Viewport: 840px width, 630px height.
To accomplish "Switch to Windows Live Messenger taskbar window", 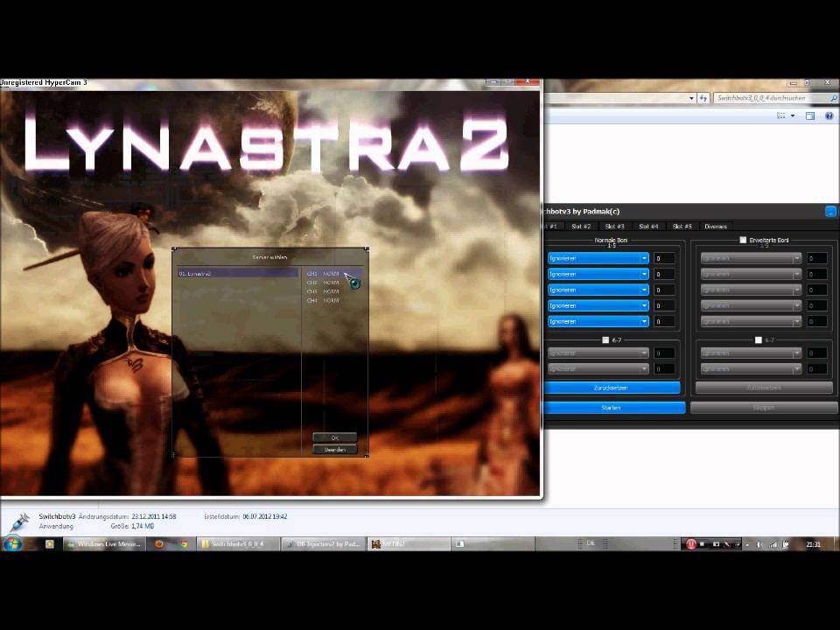I will tap(105, 543).
